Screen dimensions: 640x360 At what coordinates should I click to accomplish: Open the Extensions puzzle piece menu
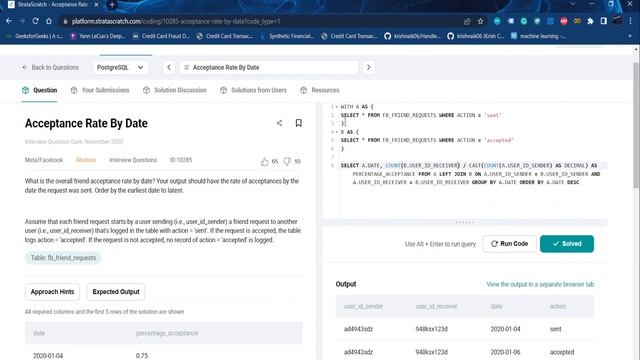[x=590, y=21]
